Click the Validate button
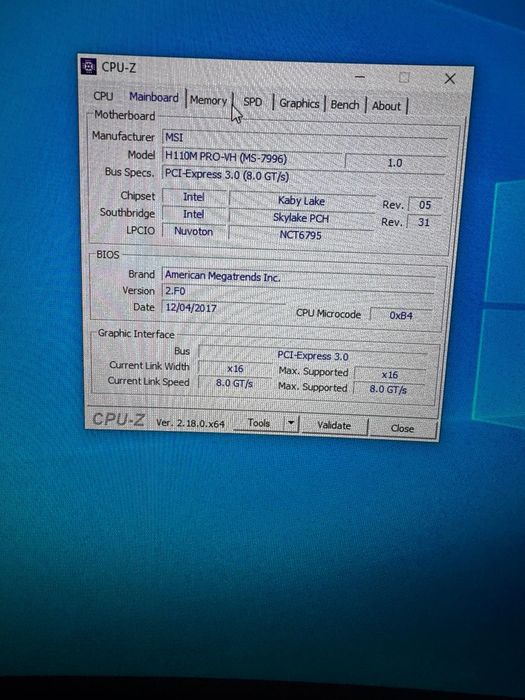 coord(334,425)
